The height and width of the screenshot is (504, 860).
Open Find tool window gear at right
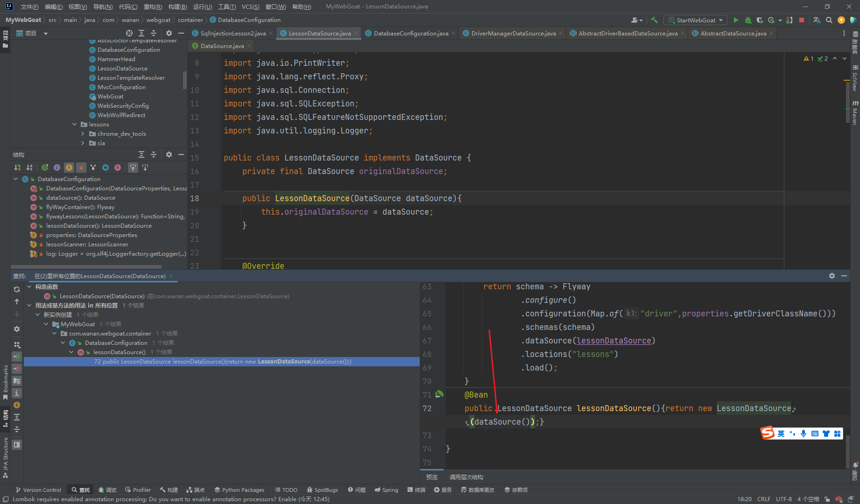pos(832,276)
